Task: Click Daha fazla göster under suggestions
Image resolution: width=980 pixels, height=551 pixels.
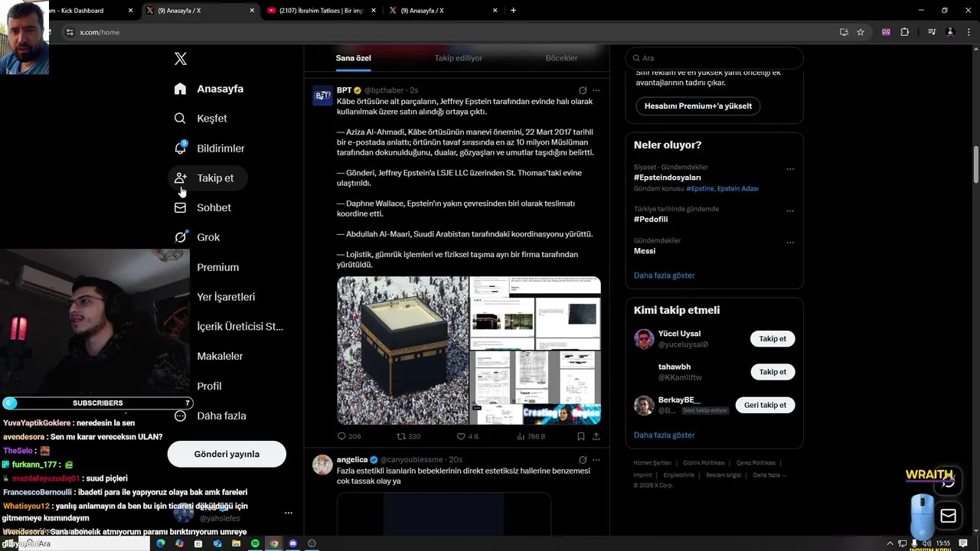Action: (x=664, y=435)
